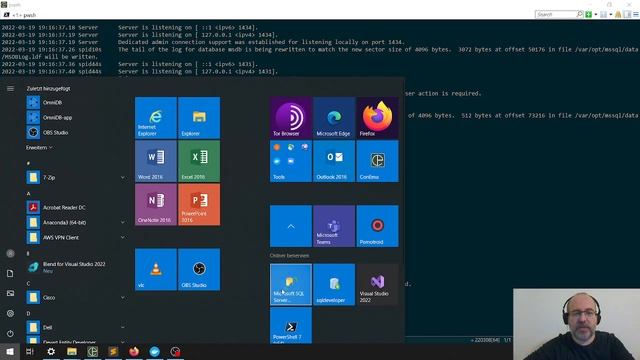Screen dimensions: 640x360
Task: Expand the 7-Zip folder chevron
Action: point(122,178)
